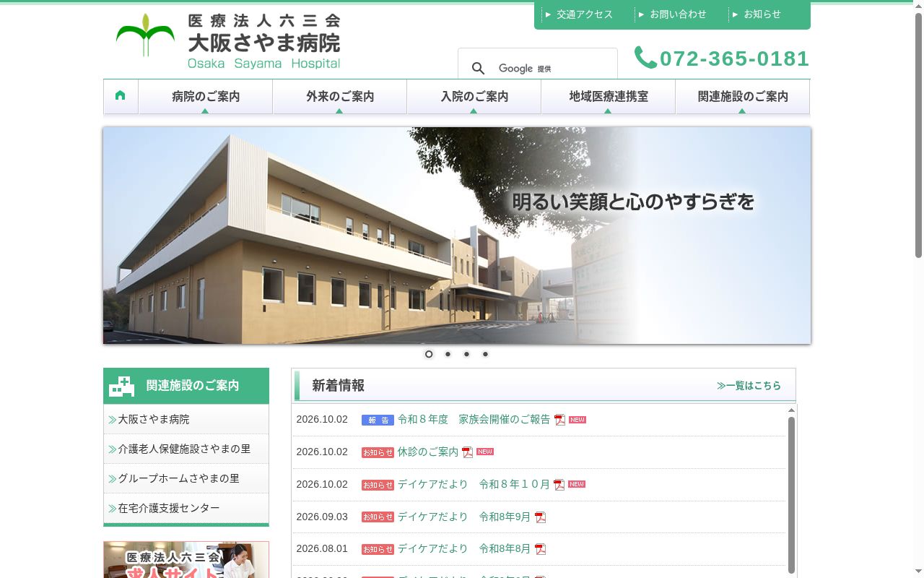The image size is (924, 578).
Task: Open PDF icon beside 令和８年１０月 デイケアだより
Action: pyautogui.click(x=559, y=485)
